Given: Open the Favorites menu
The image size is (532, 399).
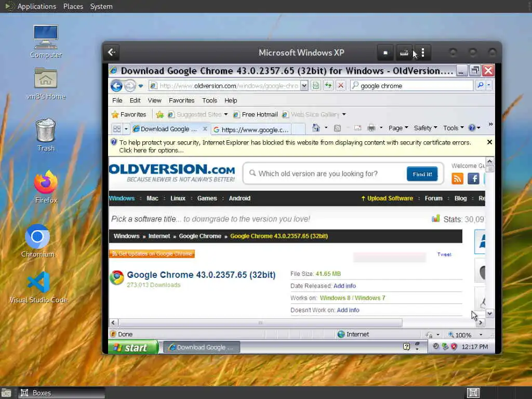Looking at the screenshot, I should [x=181, y=100].
